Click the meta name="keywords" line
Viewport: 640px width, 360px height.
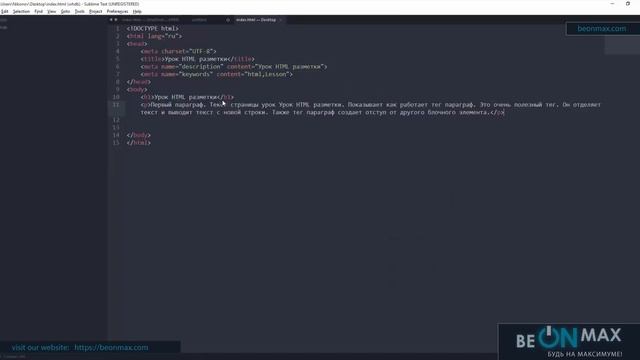tap(217, 74)
